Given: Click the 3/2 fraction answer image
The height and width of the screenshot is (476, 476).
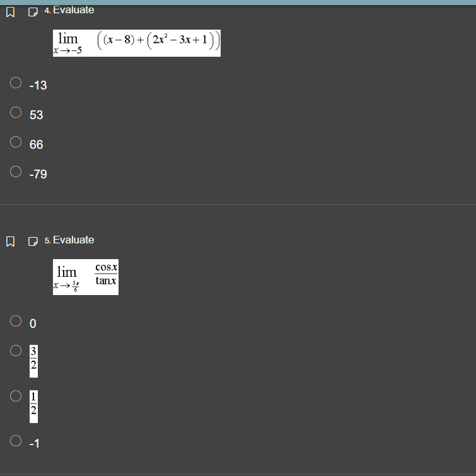Looking at the screenshot, I should click(33, 361).
